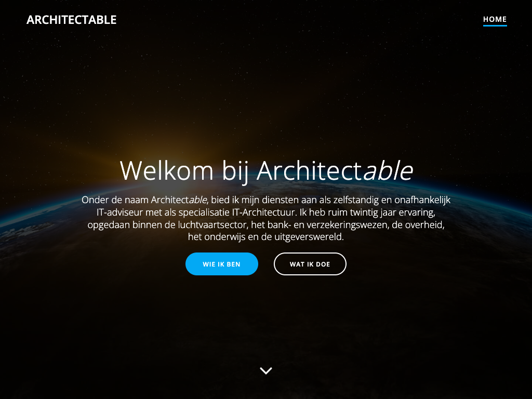Viewport: 532px width, 399px height.
Task: Open the outlined WAT IK DOE button
Action: click(x=310, y=264)
